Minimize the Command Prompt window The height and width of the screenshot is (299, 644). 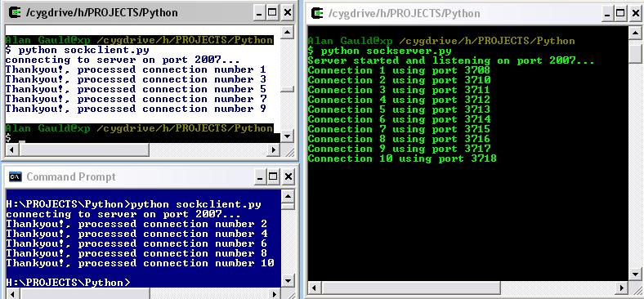[259, 177]
